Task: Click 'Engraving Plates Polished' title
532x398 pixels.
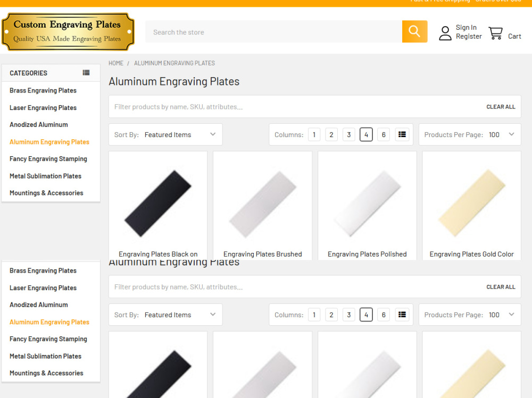Action: coord(367,254)
